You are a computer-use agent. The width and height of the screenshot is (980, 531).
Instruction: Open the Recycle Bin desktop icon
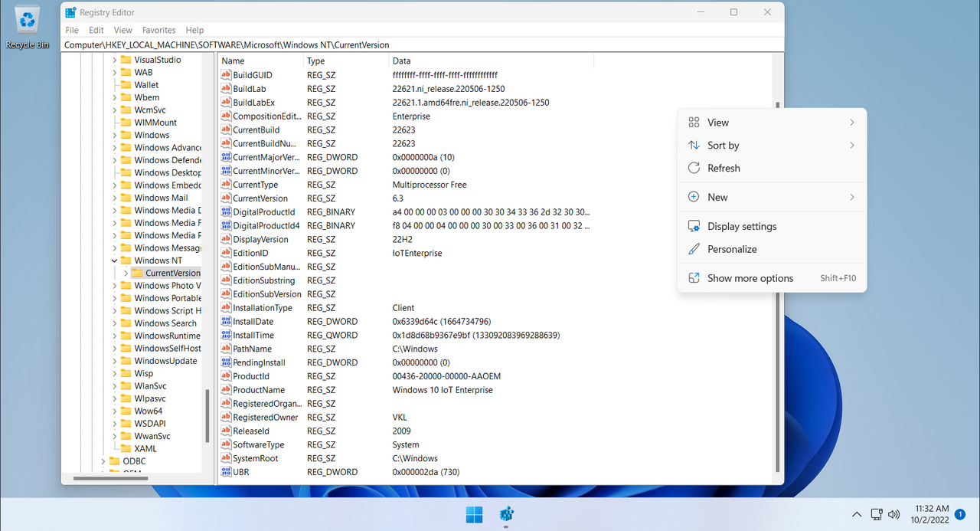[x=28, y=27]
